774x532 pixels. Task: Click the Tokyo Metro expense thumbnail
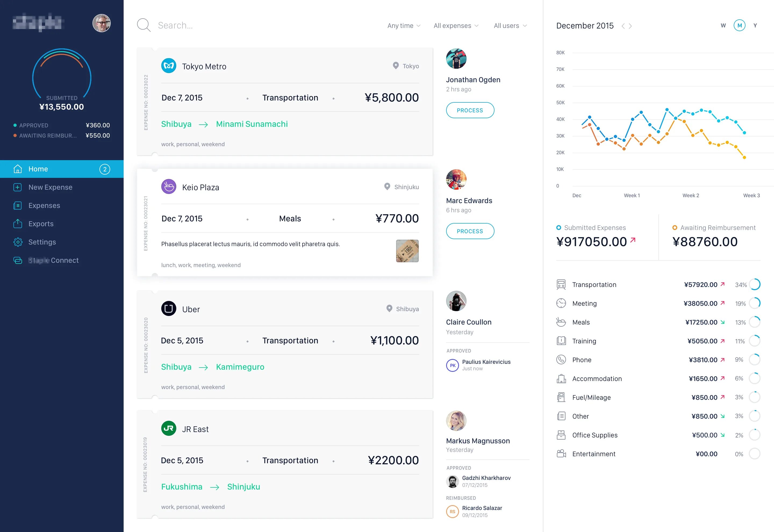(x=169, y=66)
